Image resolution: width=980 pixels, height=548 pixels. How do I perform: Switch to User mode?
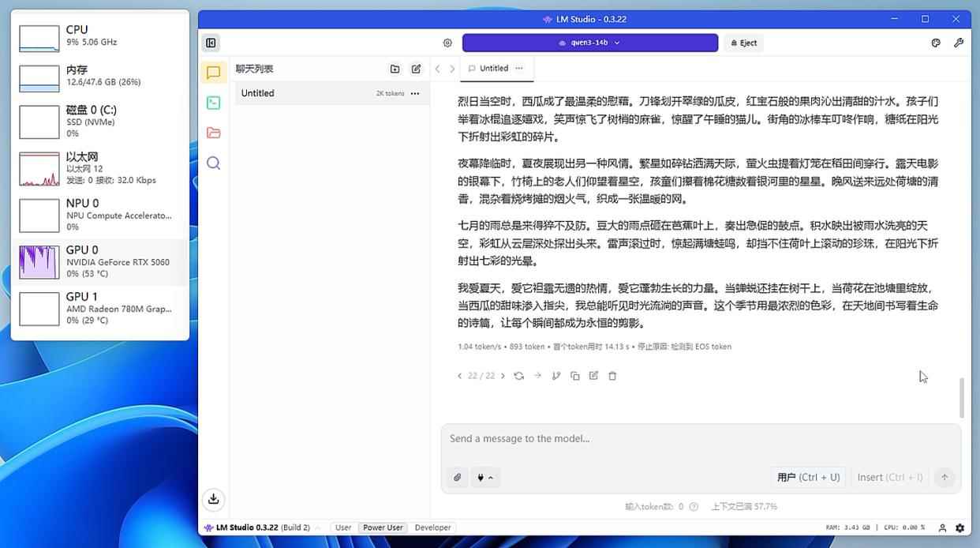click(343, 527)
